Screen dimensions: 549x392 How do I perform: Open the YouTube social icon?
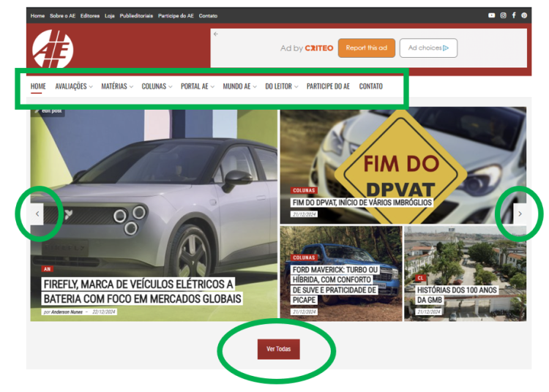(491, 15)
